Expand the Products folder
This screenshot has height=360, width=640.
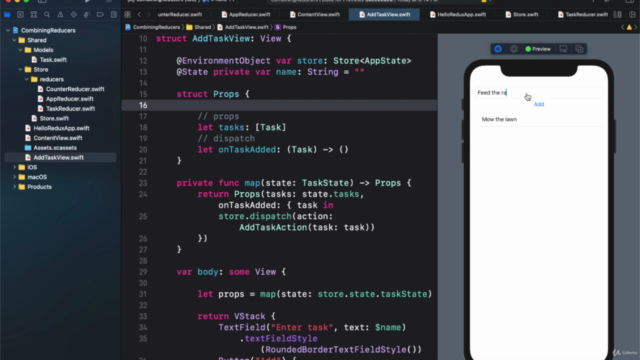tap(14, 187)
